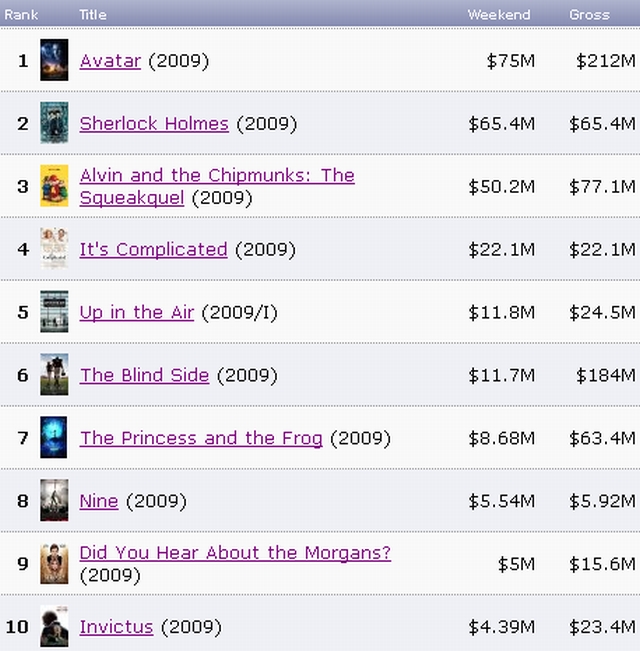This screenshot has width=640, height=651.
Task: Click the Nine movie poster thumbnail
Action: [54, 500]
